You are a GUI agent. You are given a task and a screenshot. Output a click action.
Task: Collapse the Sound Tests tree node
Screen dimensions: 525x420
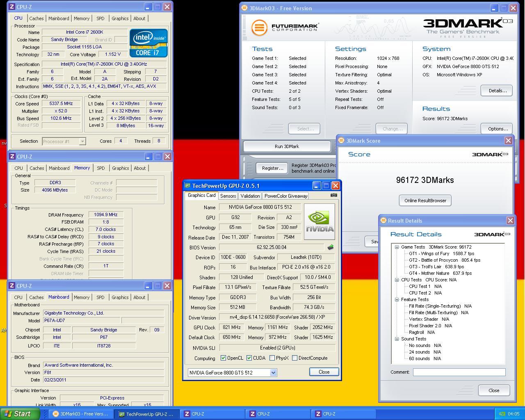pos(397,339)
